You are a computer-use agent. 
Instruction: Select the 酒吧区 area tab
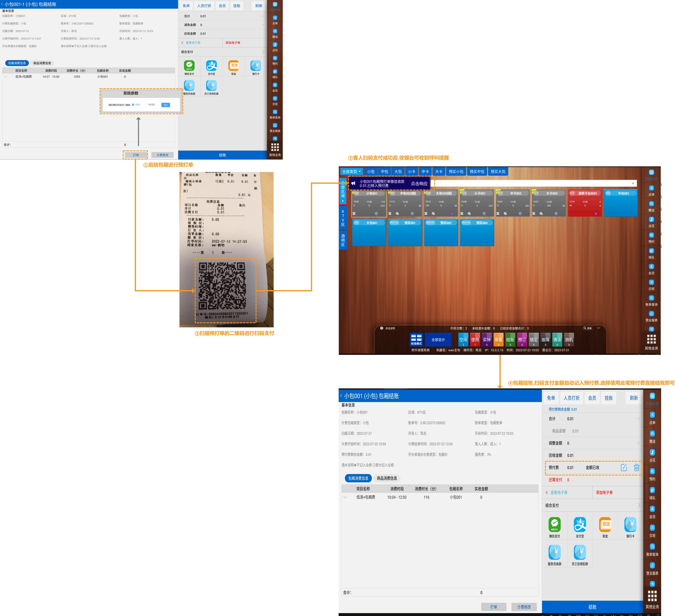tap(343, 240)
